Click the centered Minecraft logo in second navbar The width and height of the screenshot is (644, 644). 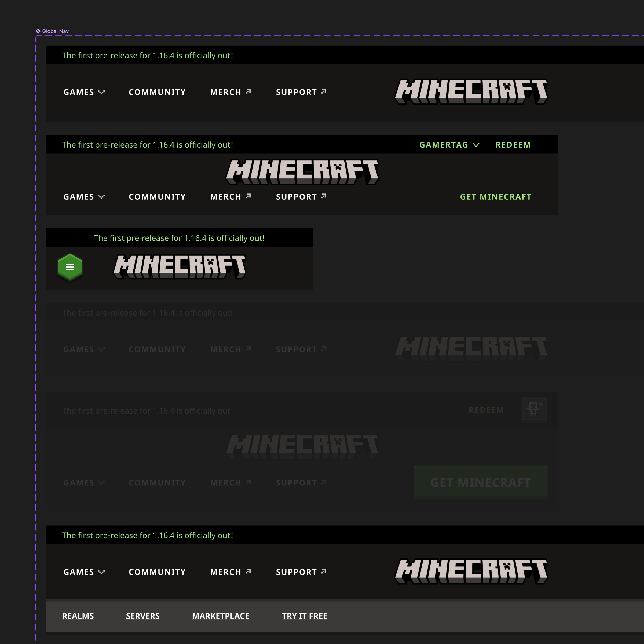coord(302,172)
